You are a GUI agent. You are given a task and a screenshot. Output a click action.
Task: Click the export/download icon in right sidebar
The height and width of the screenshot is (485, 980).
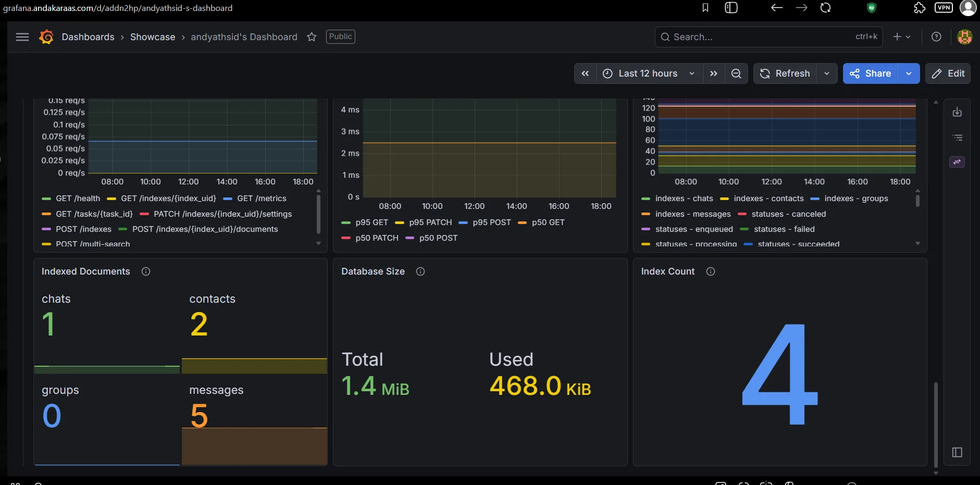pos(957,112)
